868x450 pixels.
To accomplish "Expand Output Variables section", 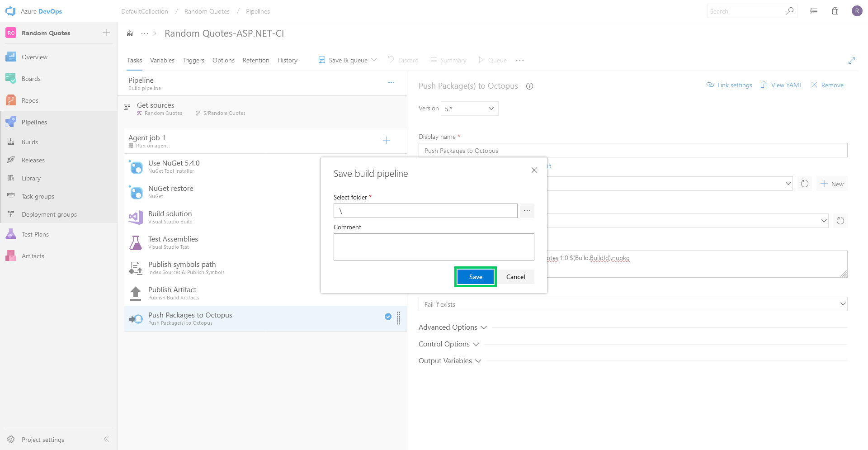I will pyautogui.click(x=450, y=361).
